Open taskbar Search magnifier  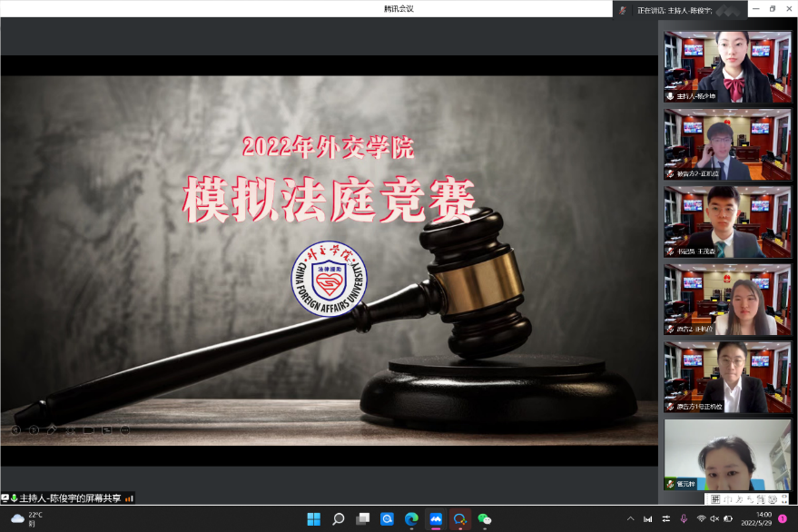pos(338,518)
